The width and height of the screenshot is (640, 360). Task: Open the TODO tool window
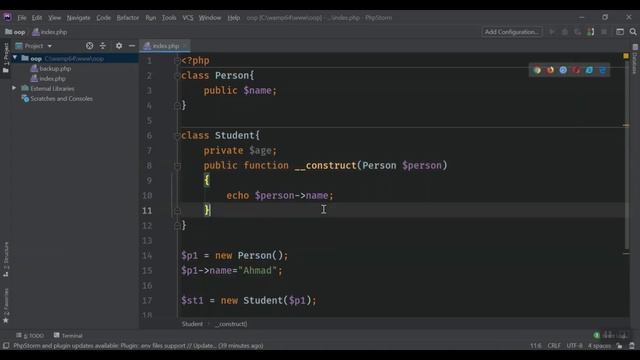30,336
